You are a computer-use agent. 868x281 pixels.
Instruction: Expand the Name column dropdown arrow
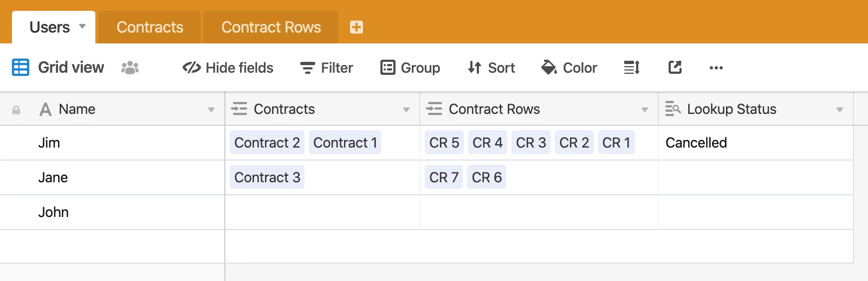pos(211,110)
